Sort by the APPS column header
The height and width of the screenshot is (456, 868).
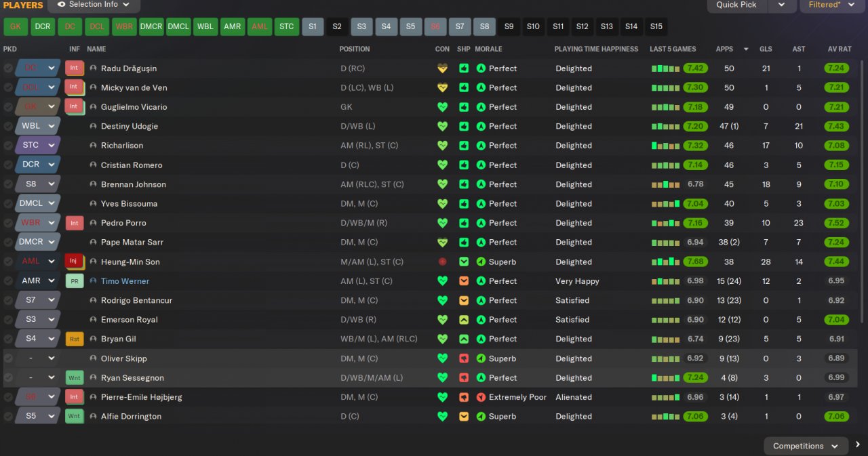(724, 49)
